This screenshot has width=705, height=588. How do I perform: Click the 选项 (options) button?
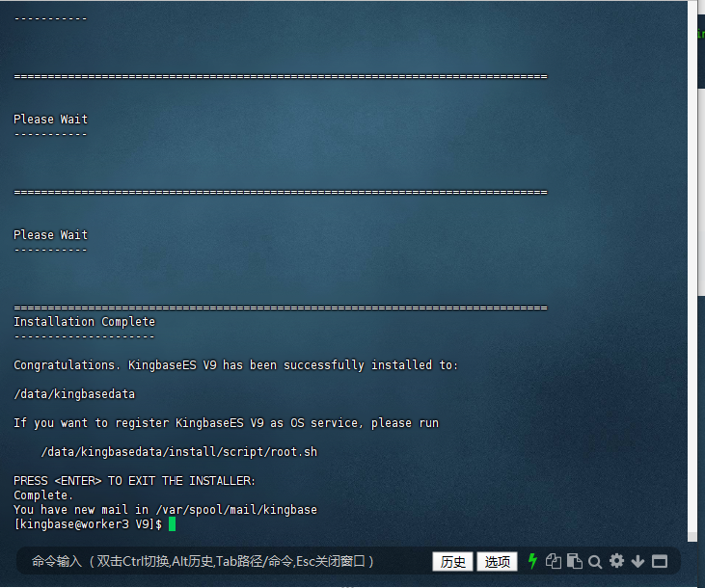[x=497, y=561]
